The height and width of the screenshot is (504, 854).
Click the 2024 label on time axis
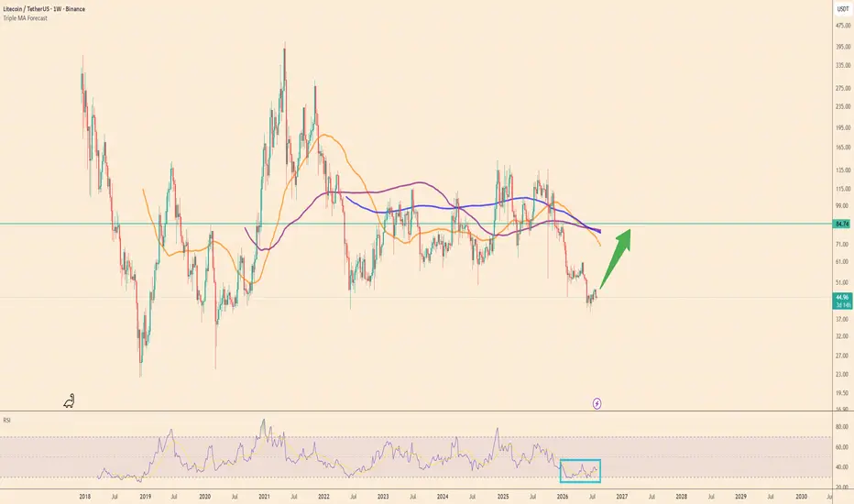coord(443,497)
